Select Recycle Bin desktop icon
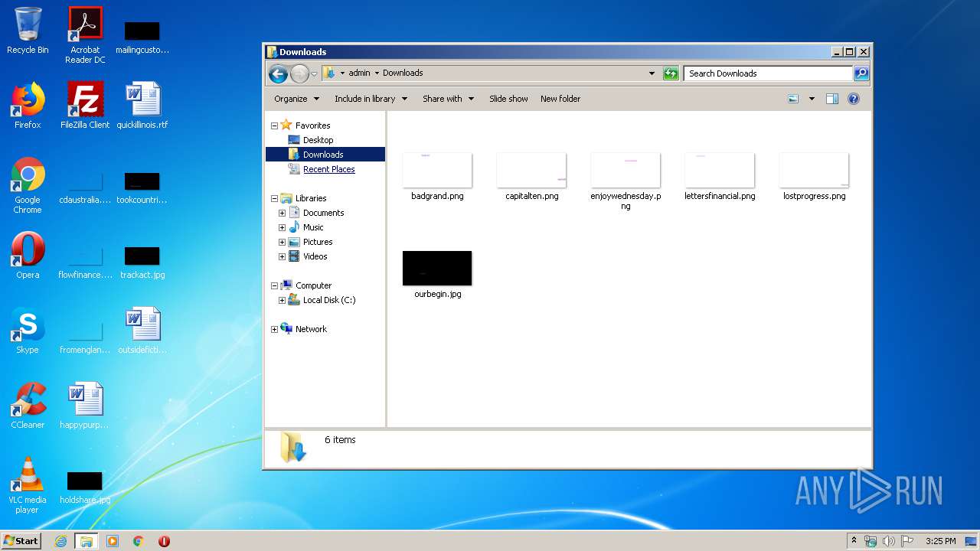This screenshot has height=551, width=980. point(28,31)
